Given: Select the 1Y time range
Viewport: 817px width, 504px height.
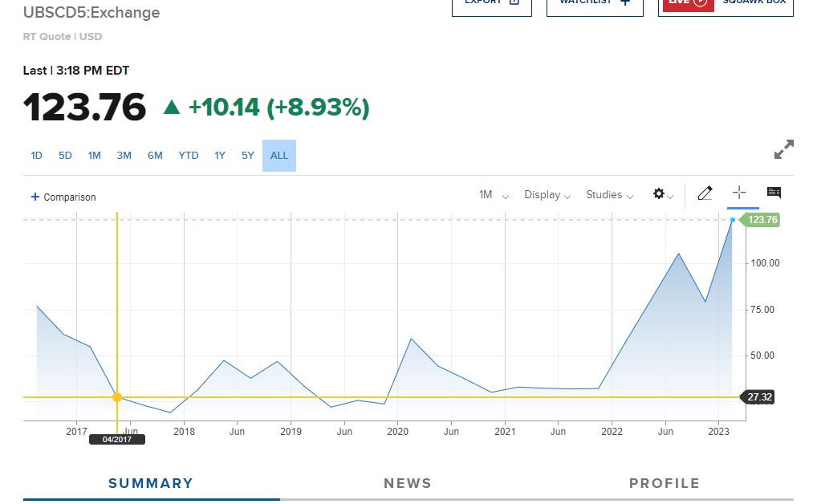Looking at the screenshot, I should [220, 156].
